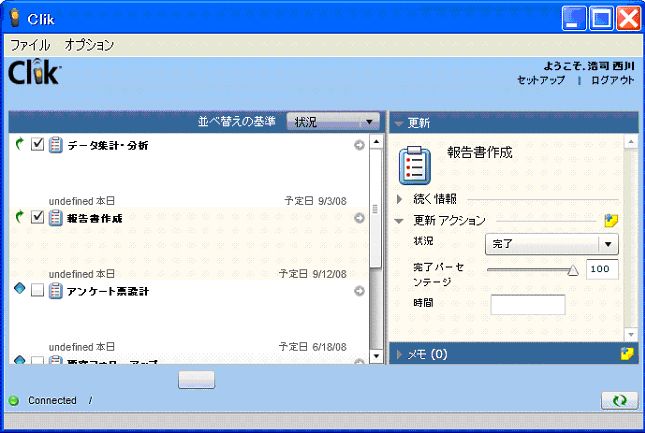Click the ようこそ welcome user text

click(x=589, y=66)
